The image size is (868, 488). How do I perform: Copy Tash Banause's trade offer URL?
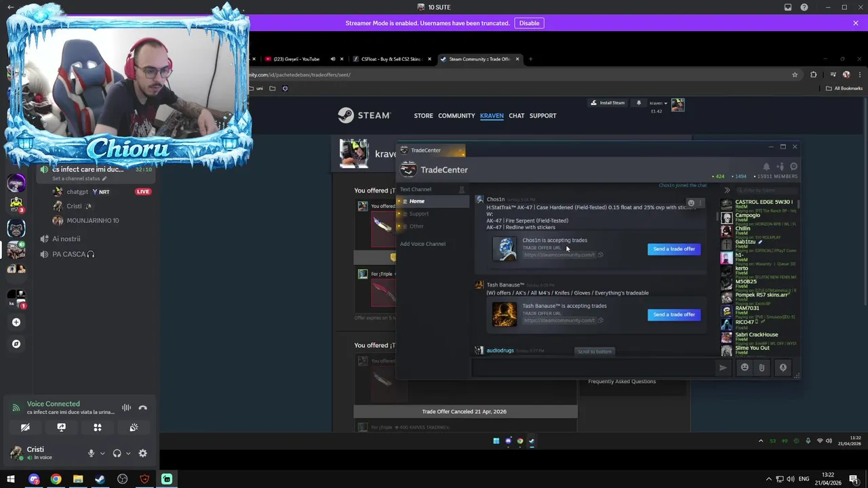pos(600,321)
